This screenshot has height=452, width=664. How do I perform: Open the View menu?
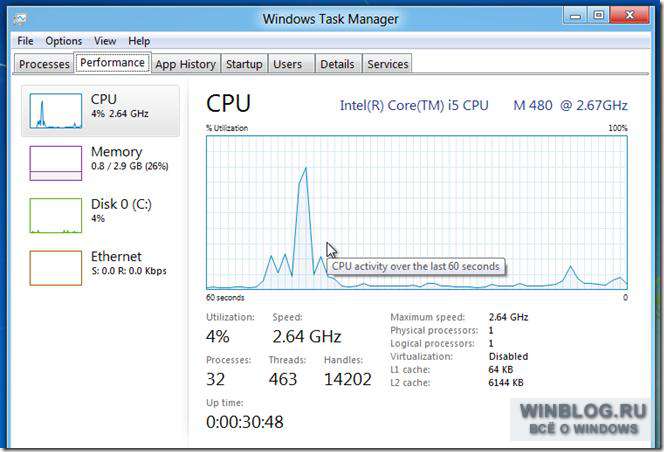click(105, 41)
